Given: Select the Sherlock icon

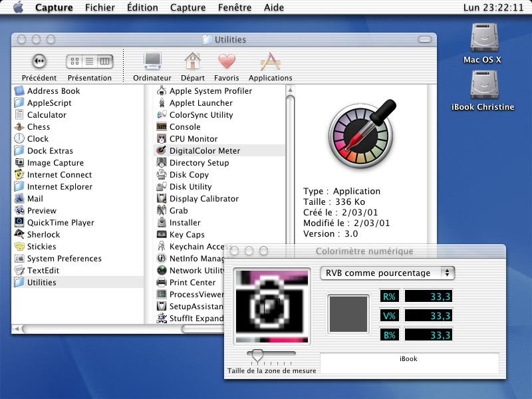Looking at the screenshot, I should (x=19, y=234).
